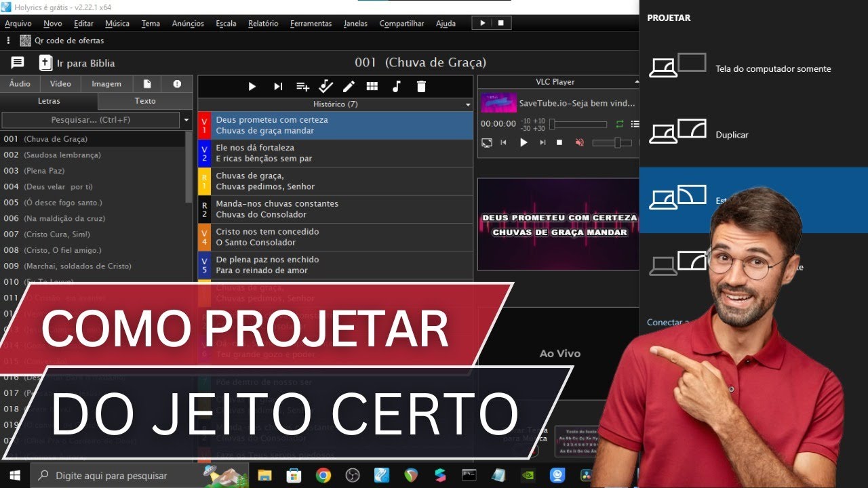The image size is (868, 488).
Task: Click the three-dot handle beside Qr code
Action: tap(9, 41)
